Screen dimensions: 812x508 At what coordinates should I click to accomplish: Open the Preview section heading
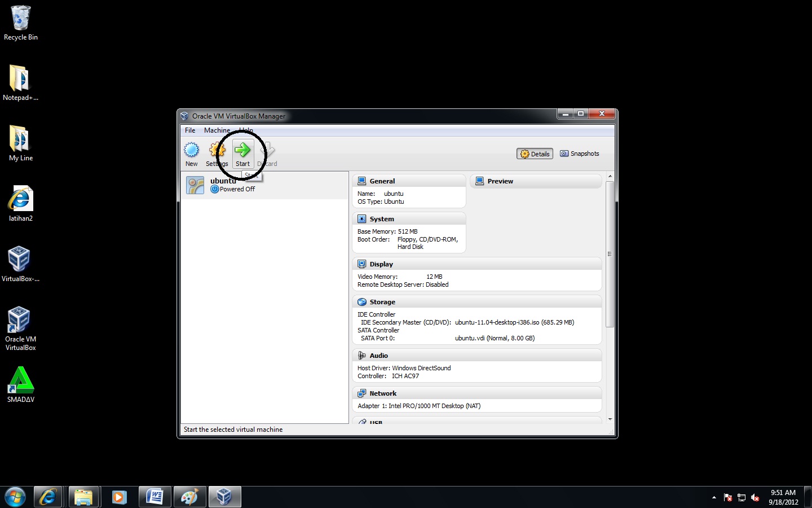(500, 181)
